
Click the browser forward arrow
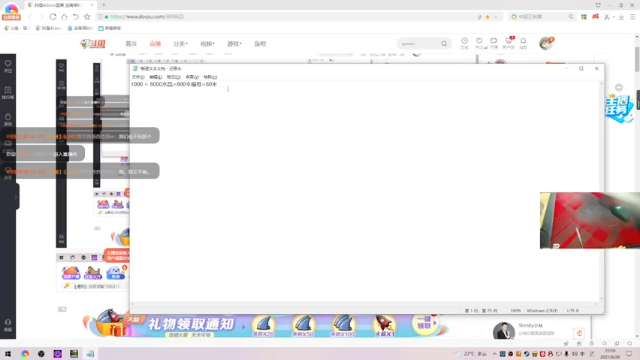[x=41, y=17]
